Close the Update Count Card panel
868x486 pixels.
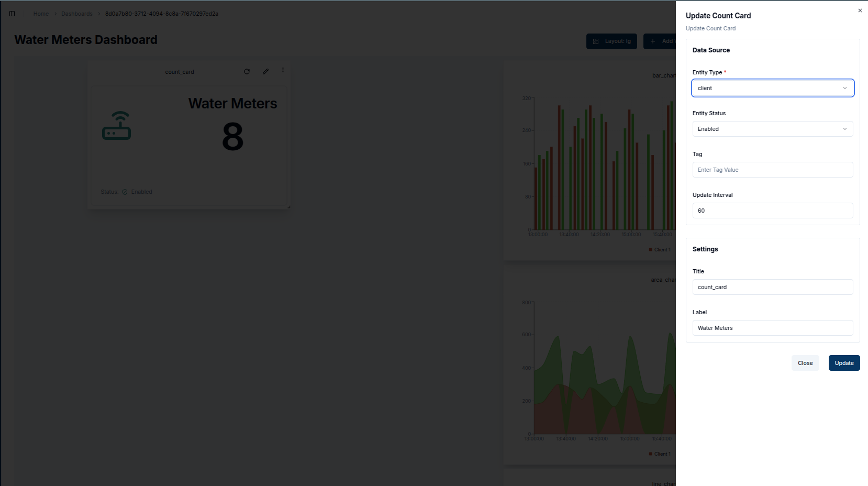860,10
